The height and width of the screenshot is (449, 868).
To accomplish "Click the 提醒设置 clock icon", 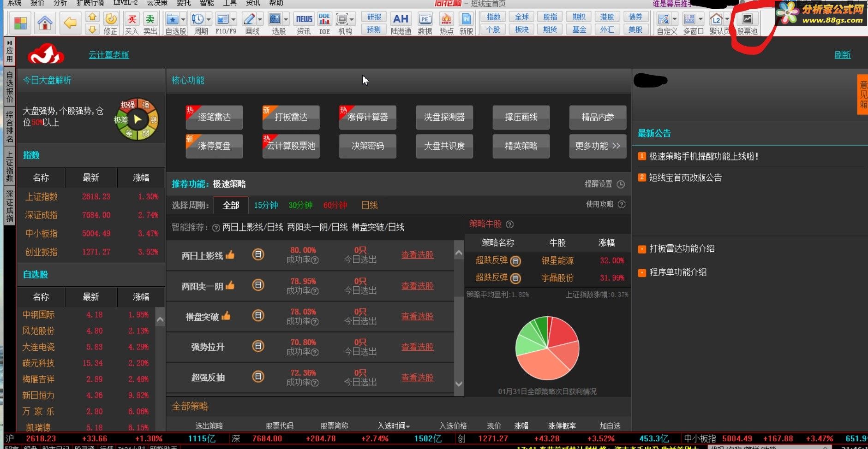I will pyautogui.click(x=621, y=184).
